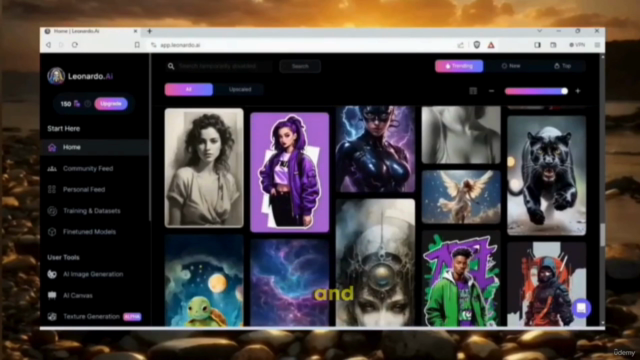Close the Leonardo.Ai browser tab
640x360 pixels.
click(135, 31)
